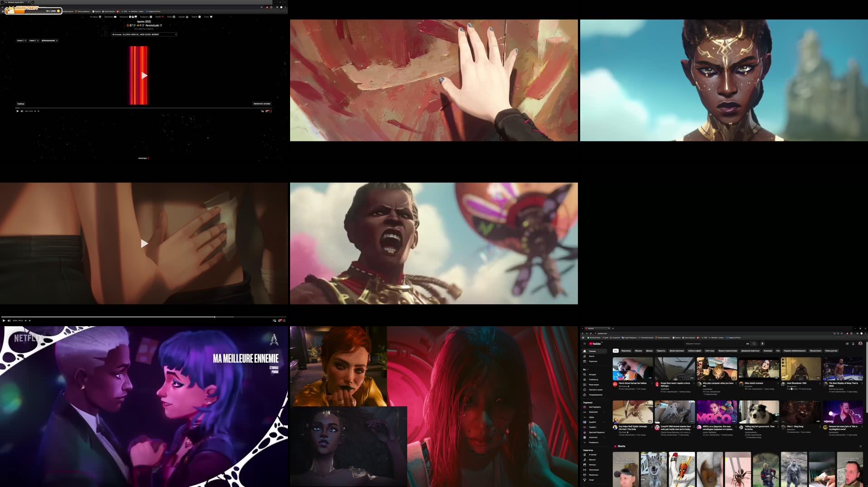Click the large play overlay on red poster

(x=144, y=76)
